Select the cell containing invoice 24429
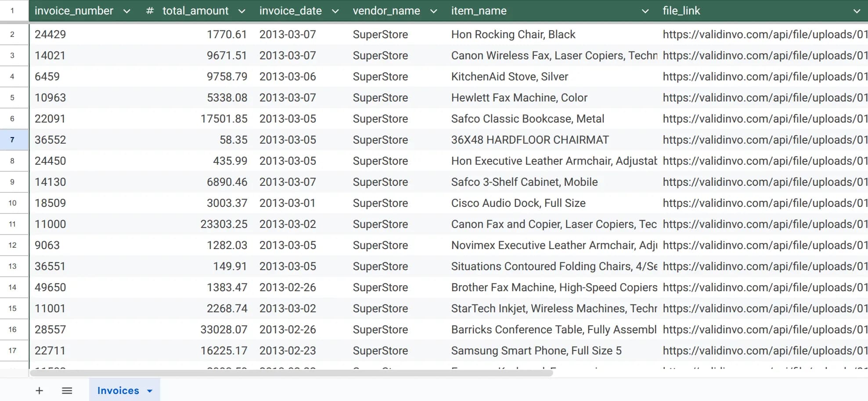The width and height of the screenshot is (868, 401). click(x=50, y=34)
